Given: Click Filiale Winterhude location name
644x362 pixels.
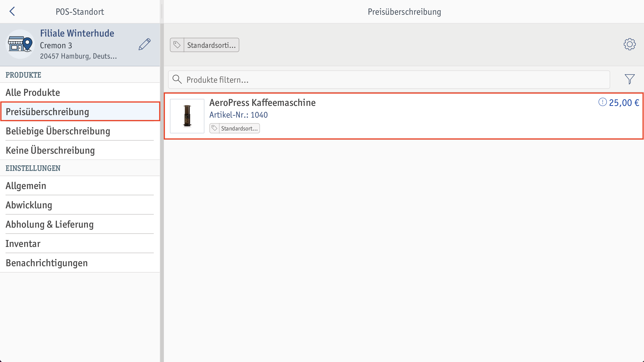Looking at the screenshot, I should click(x=77, y=33).
